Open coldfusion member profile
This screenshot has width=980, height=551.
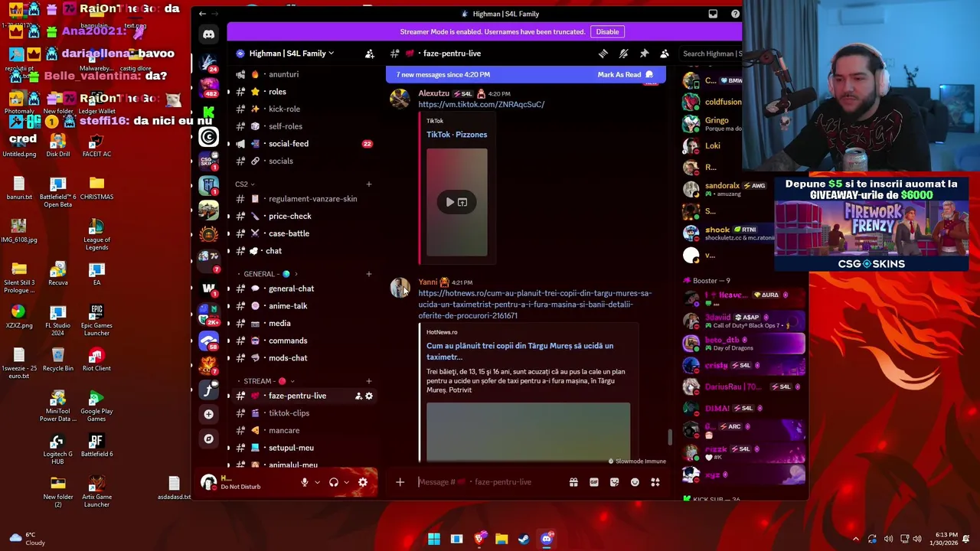713,102
